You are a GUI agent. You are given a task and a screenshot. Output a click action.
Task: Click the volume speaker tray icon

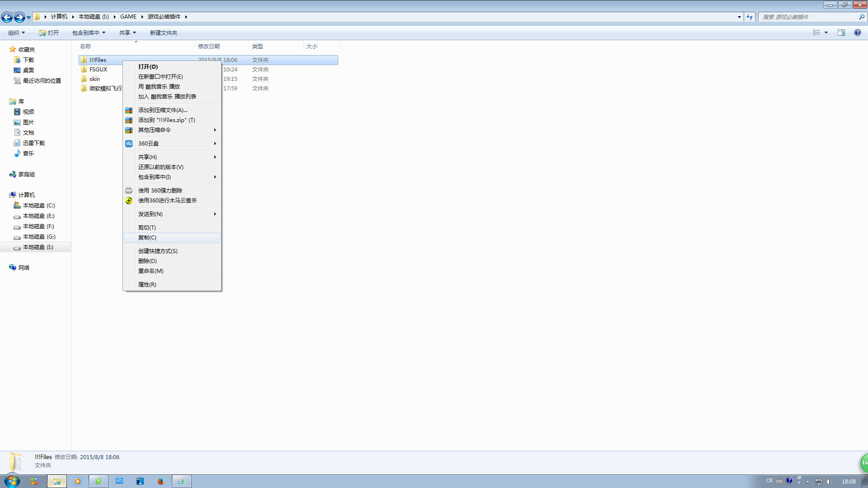(829, 481)
